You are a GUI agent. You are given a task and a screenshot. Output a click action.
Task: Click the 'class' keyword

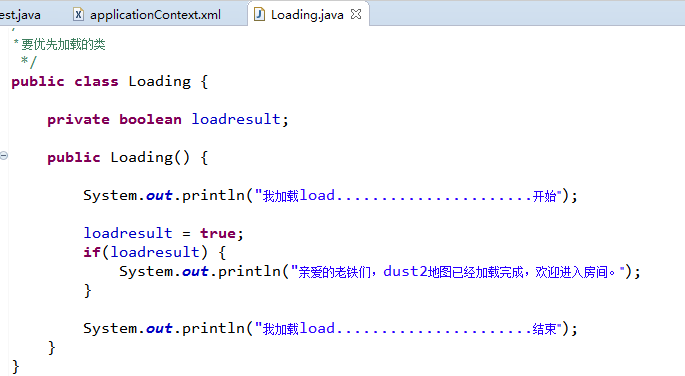pos(96,82)
